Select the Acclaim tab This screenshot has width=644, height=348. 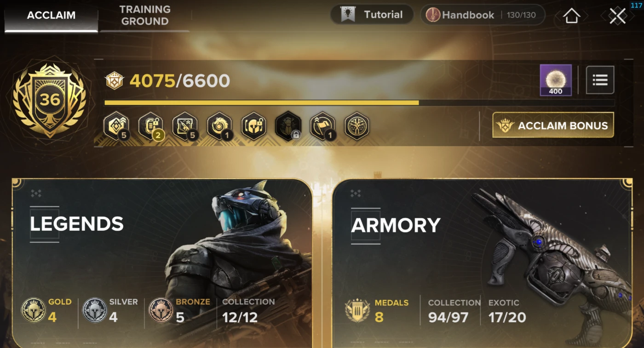click(x=51, y=16)
